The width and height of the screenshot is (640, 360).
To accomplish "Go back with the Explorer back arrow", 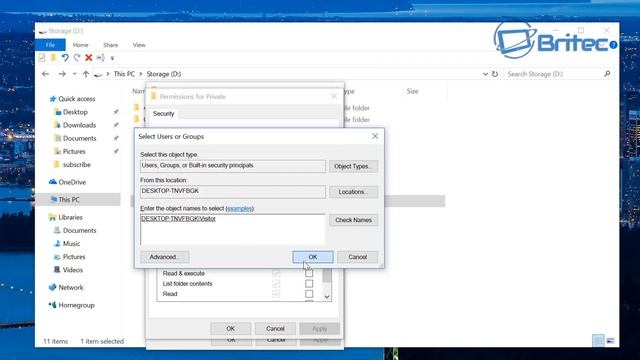I will pyautogui.click(x=46, y=74).
